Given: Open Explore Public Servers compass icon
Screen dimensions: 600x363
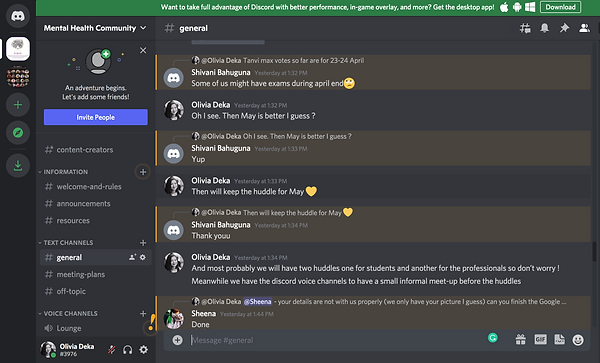Looking at the screenshot, I should coord(18,133).
